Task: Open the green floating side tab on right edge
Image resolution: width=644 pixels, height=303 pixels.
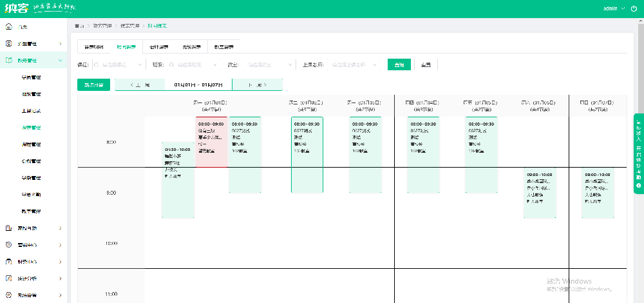Action: click(639, 153)
